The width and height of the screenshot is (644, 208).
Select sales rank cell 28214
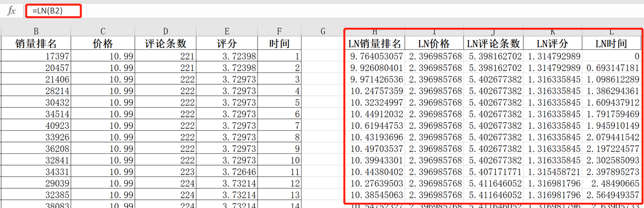pos(35,91)
